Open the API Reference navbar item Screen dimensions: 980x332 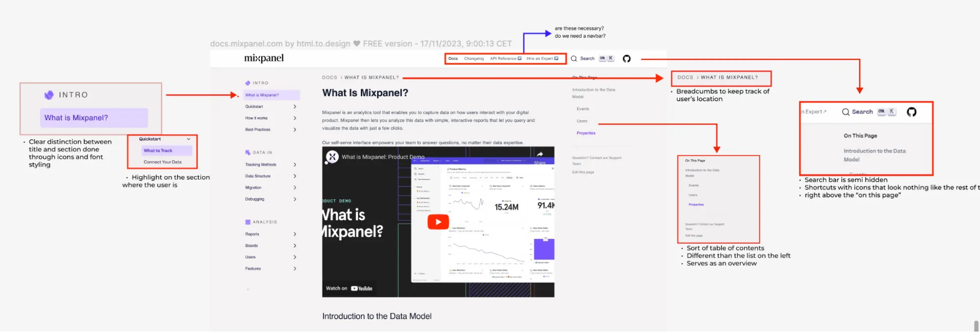click(x=503, y=58)
